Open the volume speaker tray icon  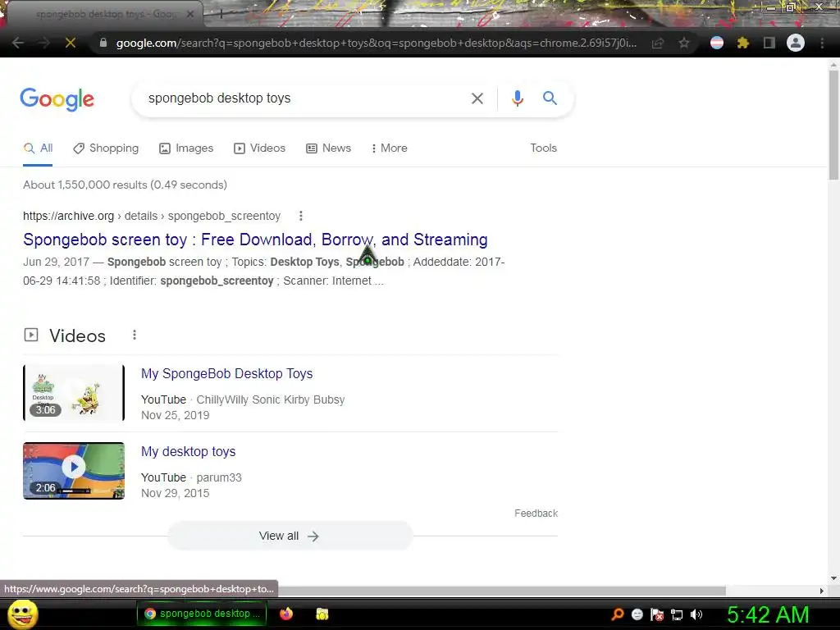click(x=696, y=614)
